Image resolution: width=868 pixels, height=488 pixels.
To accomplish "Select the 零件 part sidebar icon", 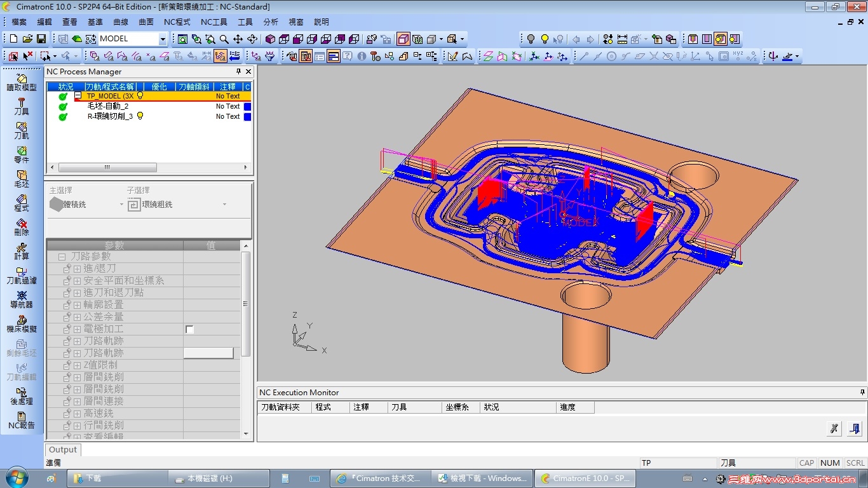I will (22, 155).
